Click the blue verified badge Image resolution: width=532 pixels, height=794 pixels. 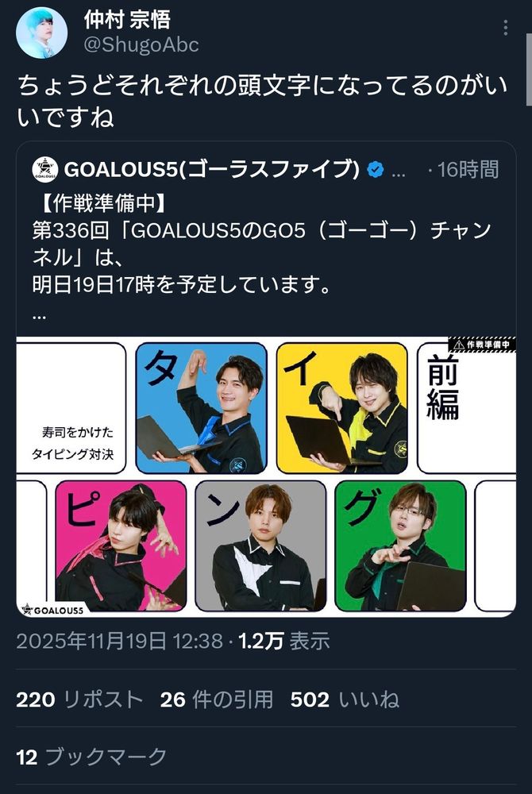[375, 170]
